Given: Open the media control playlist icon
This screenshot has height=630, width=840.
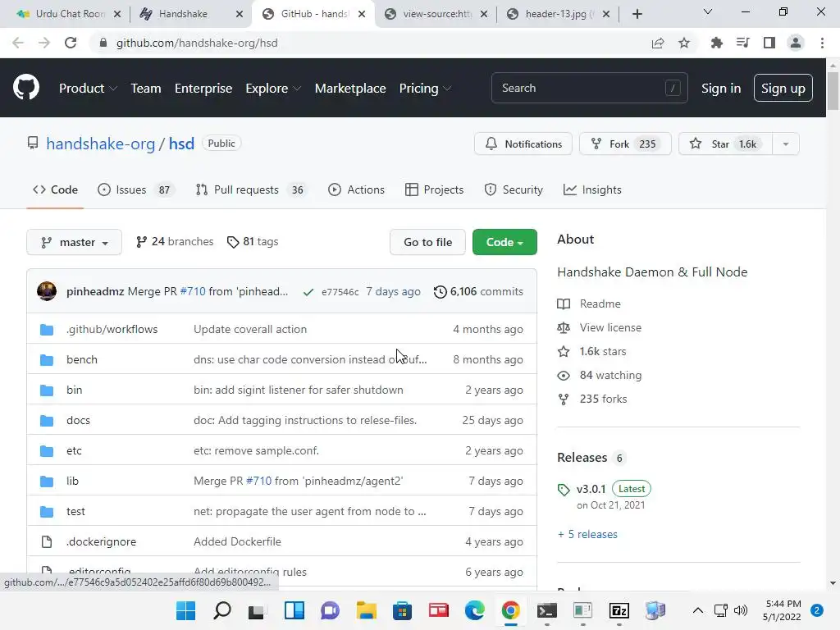Looking at the screenshot, I should 742,43.
